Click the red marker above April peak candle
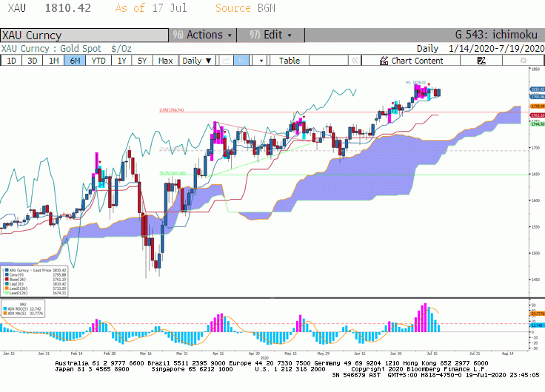Viewport: 545px width, 392px height. (x=225, y=132)
